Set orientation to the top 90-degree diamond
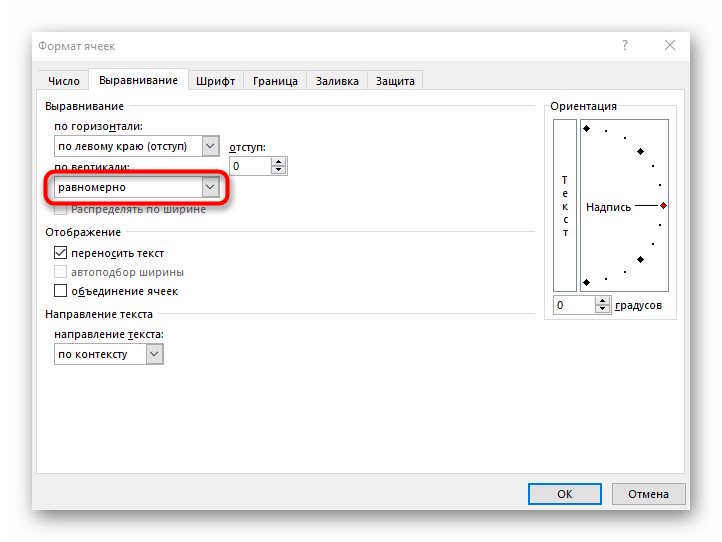 [586, 128]
